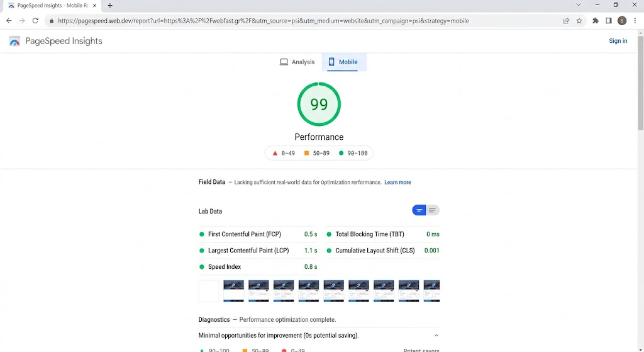Click the Sign in link
The image size is (644, 352).
[x=618, y=41]
